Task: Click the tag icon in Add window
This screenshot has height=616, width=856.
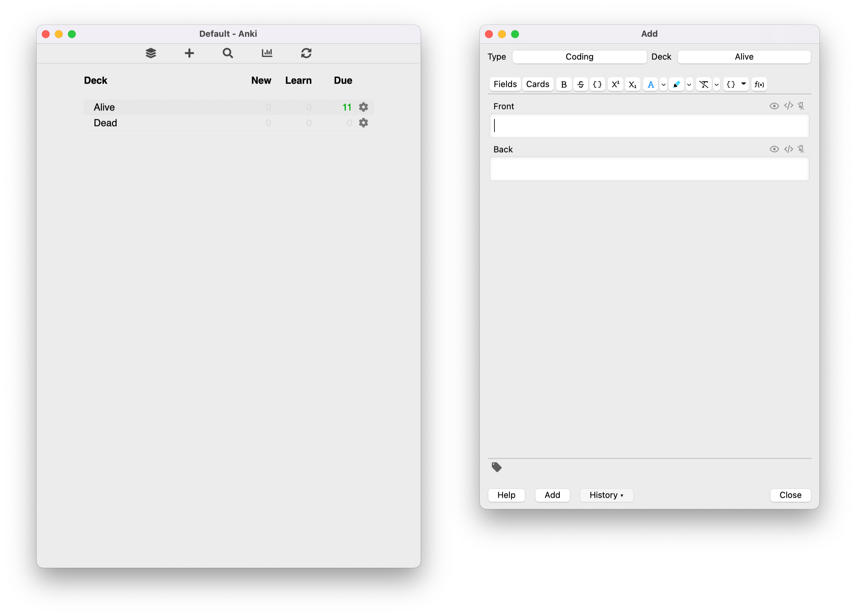Action: [496, 467]
